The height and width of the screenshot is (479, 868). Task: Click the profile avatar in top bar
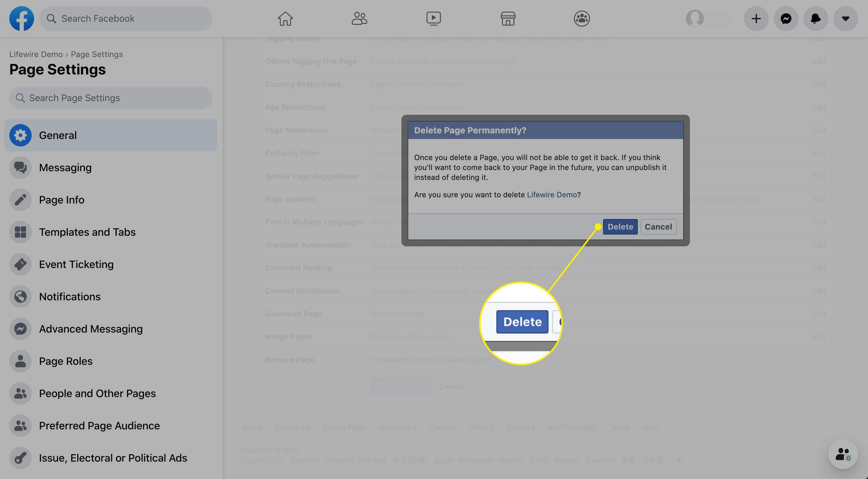click(695, 19)
